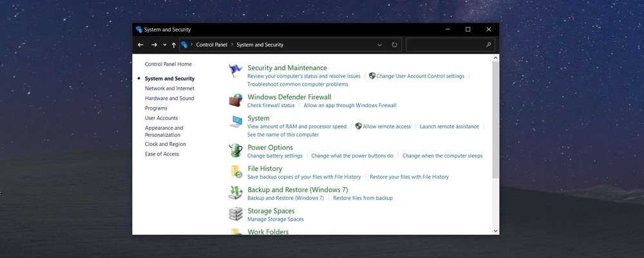The image size is (644, 258).
Task: Open the Security and Maintenance heading
Action: click(287, 68)
